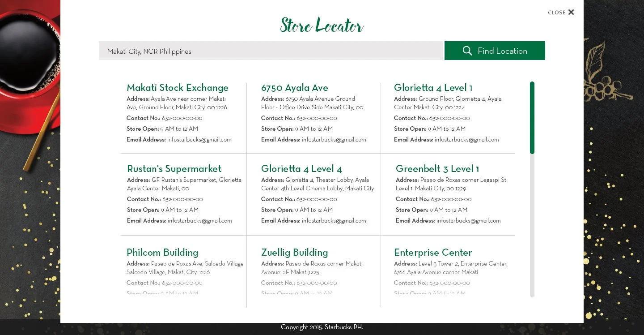Viewport: 644px width, 335px height.
Task: Click Glorietta 4 Level 1 contact number
Action: 432,118
